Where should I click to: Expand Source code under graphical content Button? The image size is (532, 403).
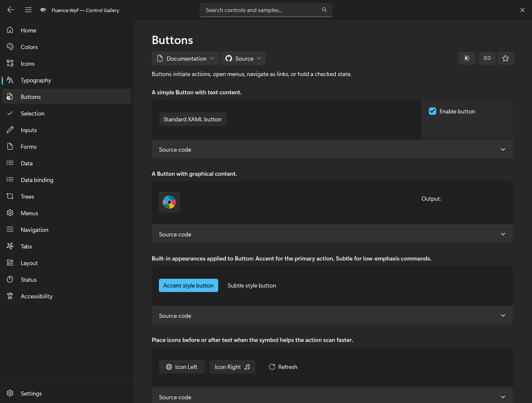332,234
